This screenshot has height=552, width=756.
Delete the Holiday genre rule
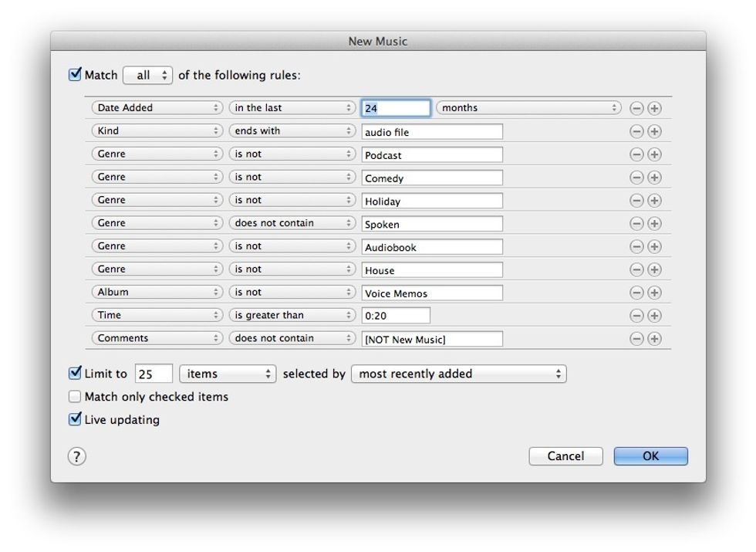[x=636, y=201]
